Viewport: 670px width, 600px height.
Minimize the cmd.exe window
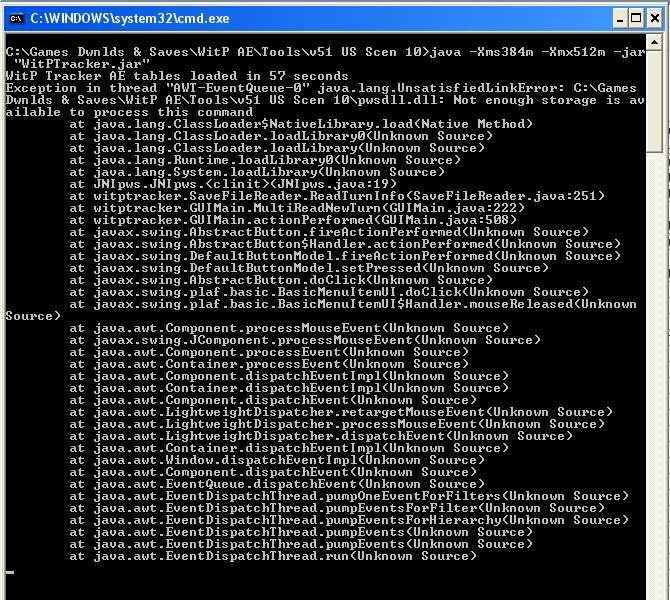coord(620,19)
